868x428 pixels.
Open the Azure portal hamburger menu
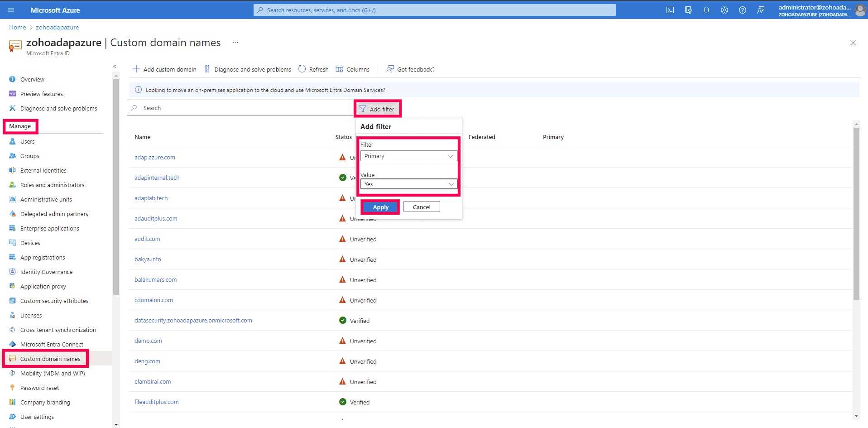[11, 10]
